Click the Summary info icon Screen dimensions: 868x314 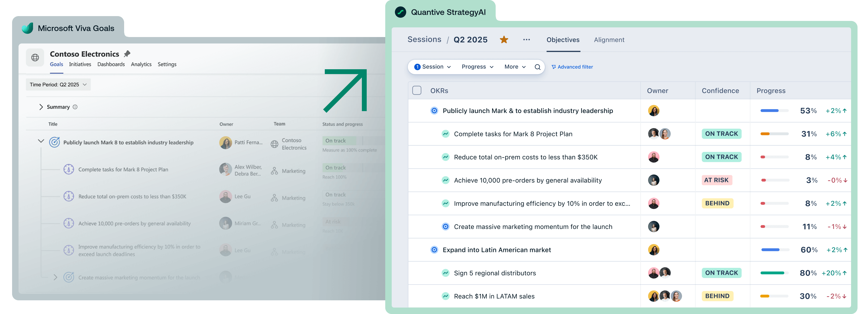(x=75, y=107)
